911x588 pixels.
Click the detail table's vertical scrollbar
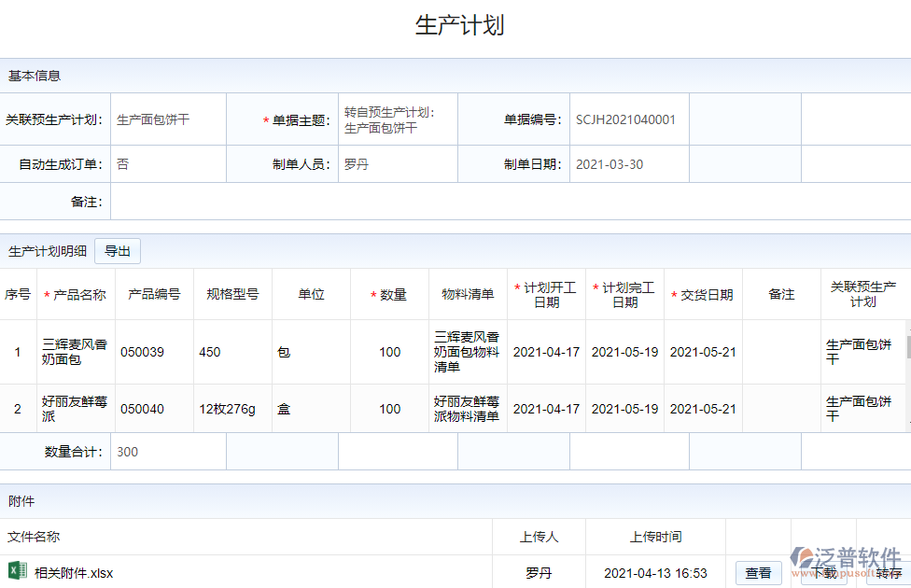coord(907,348)
